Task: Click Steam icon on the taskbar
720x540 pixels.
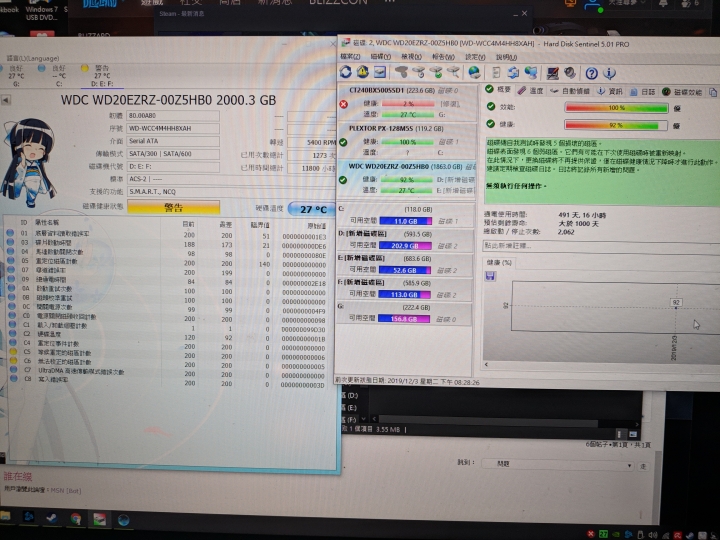Action: [51, 518]
